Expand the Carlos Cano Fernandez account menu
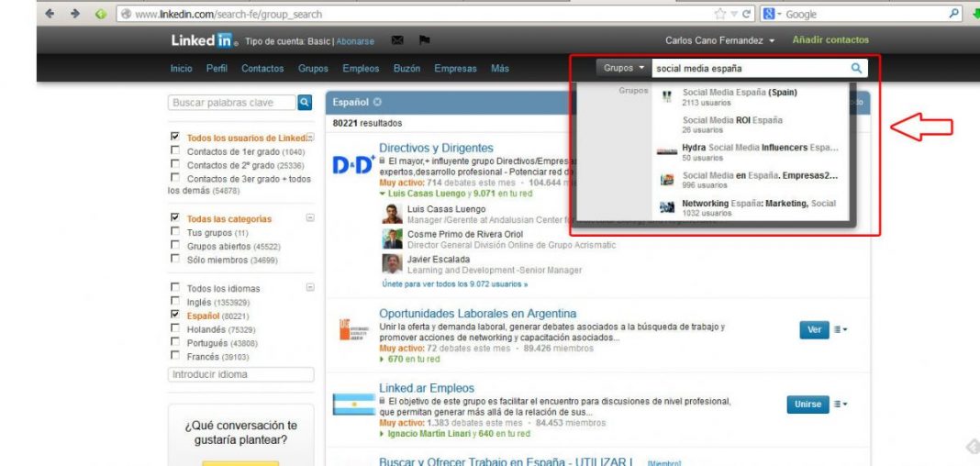The image size is (980, 466). (720, 40)
